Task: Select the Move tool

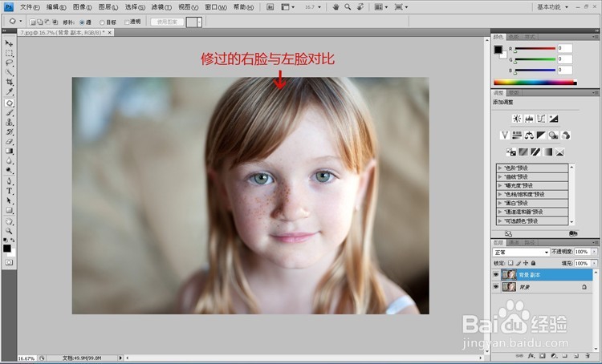Action: (x=9, y=43)
